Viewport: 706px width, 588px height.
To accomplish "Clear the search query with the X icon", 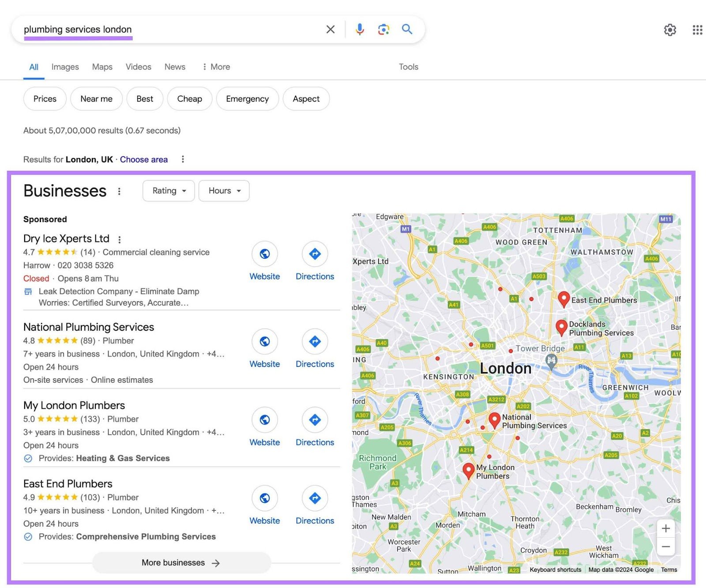I will coord(330,29).
